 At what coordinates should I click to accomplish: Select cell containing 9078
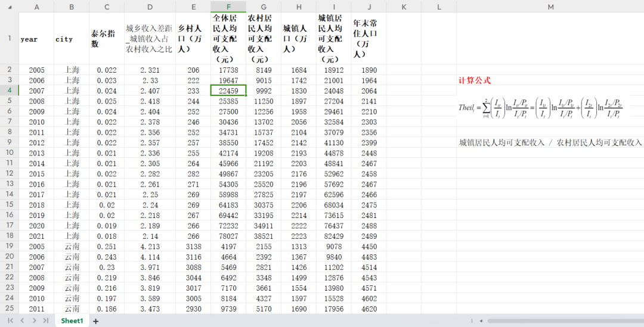(334, 246)
